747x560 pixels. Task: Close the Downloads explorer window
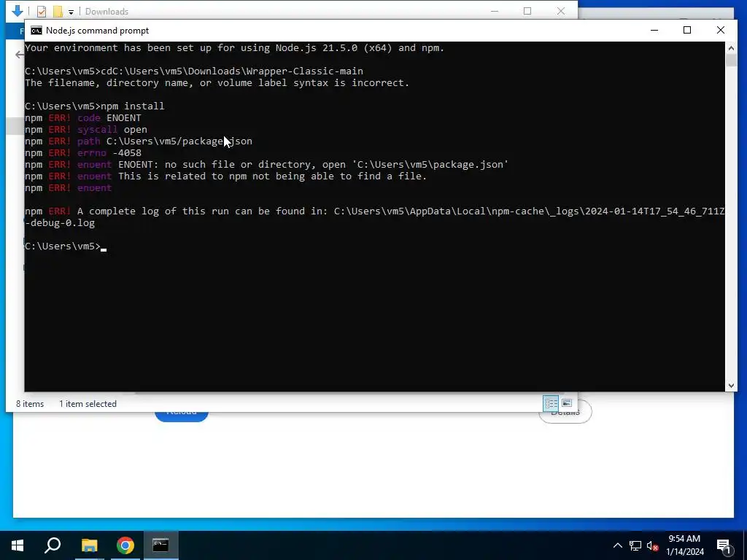pos(561,11)
